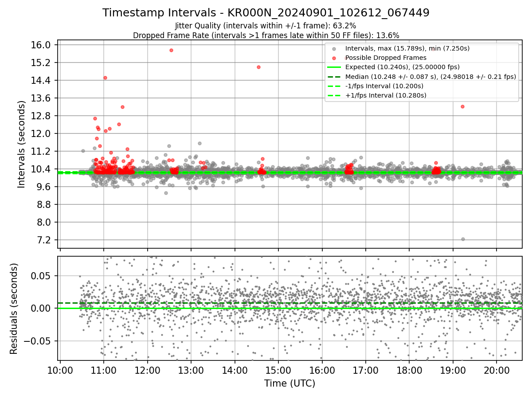The image size is (532, 399).
Task: Click the '14:00' time axis tick label
Action: 235,370
